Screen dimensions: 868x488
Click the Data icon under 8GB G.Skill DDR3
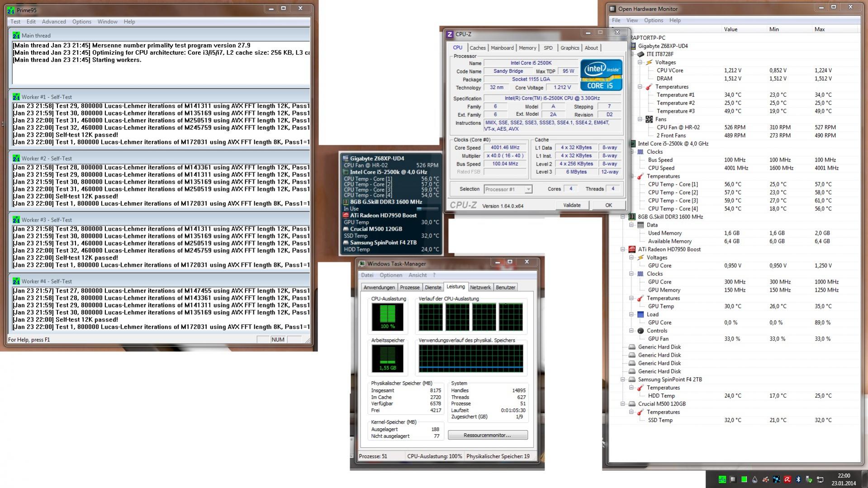pos(640,225)
